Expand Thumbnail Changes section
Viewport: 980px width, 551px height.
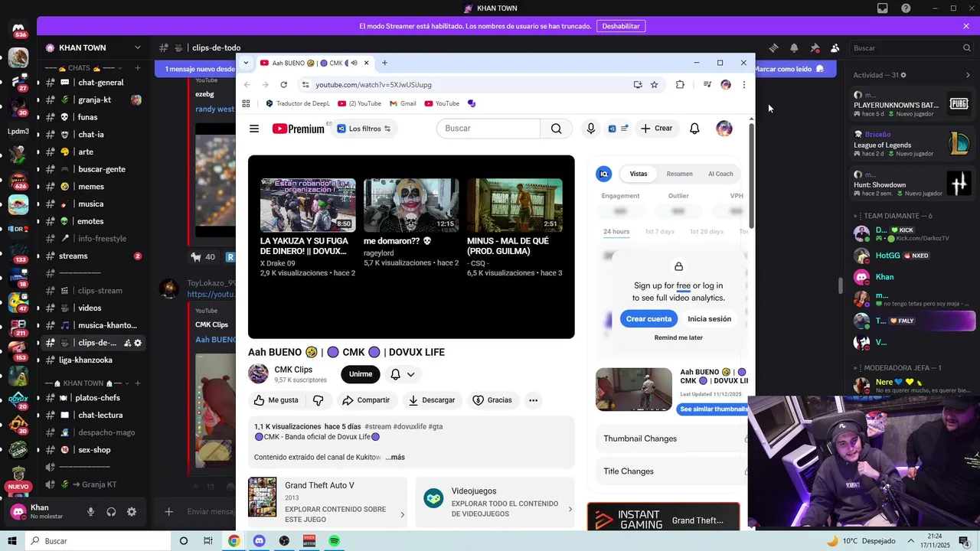[671, 439]
